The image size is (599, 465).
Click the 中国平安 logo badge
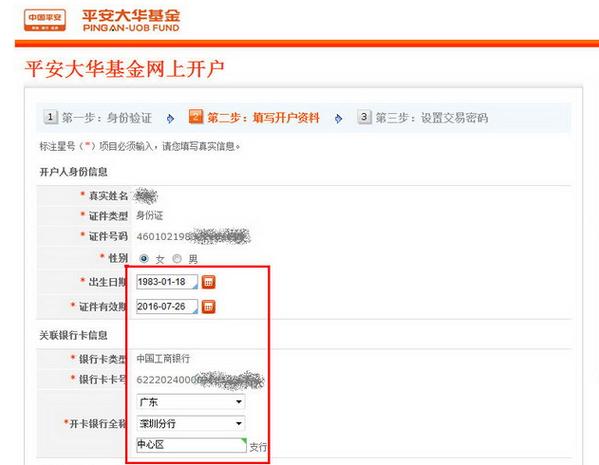[x=45, y=20]
